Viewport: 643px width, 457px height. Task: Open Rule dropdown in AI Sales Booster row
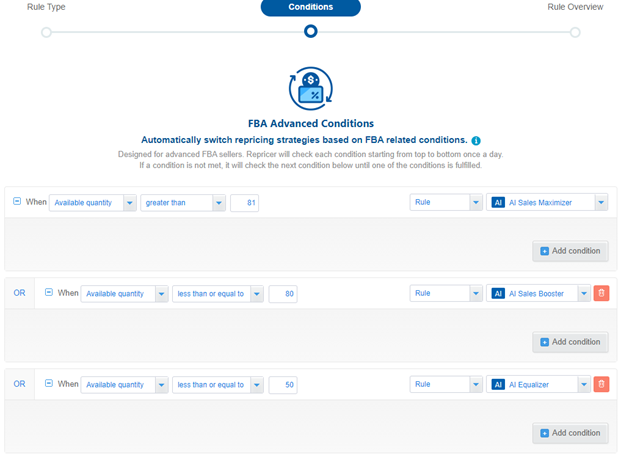(446, 293)
